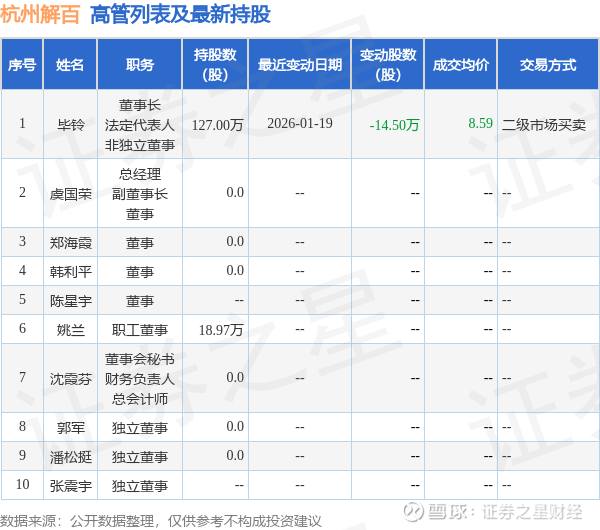Click the name 毕铃
The image size is (600, 530).
tap(70, 124)
